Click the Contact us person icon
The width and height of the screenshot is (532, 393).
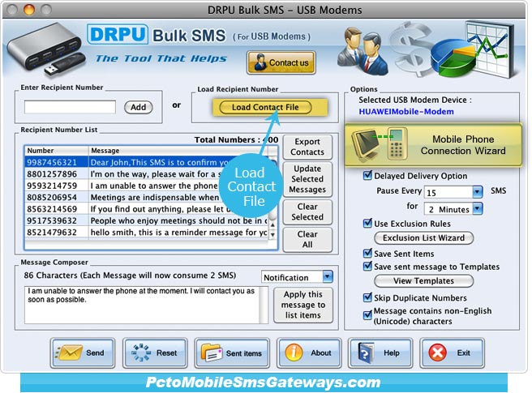click(x=260, y=62)
